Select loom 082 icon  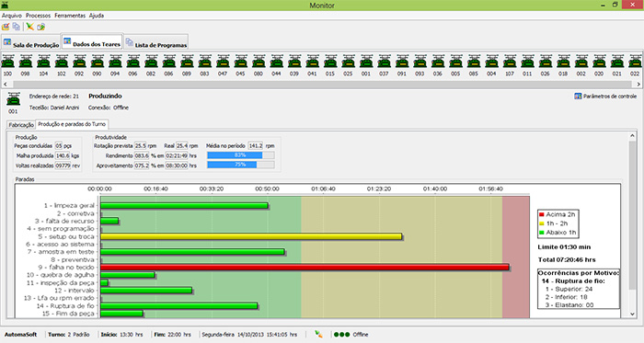(x=151, y=62)
